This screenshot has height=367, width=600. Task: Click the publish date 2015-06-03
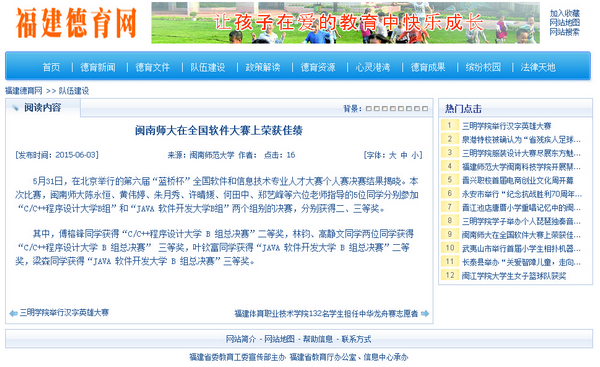[x=76, y=155]
